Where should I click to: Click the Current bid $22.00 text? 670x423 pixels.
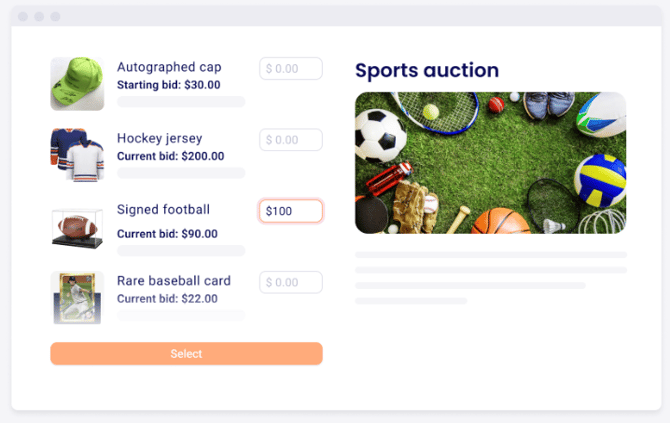167,298
